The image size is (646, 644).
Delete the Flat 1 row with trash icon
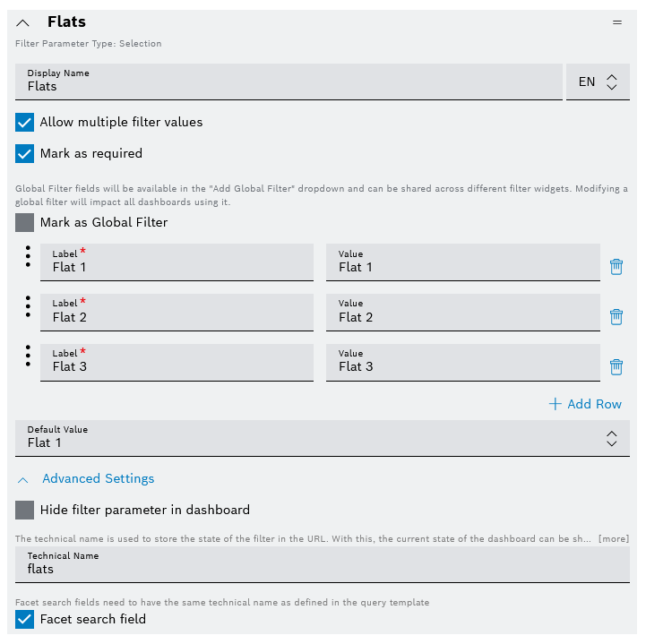[x=616, y=266]
